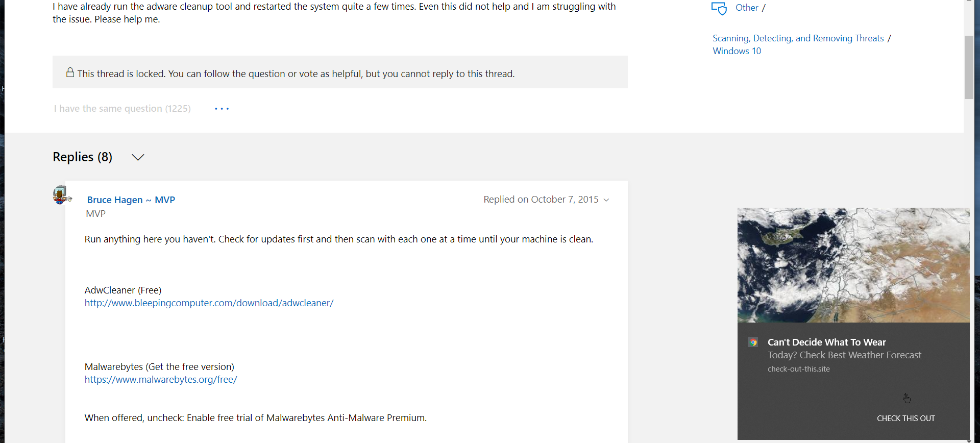Click the vertical scrollbar thumb
980x443 pixels.
[x=969, y=67]
